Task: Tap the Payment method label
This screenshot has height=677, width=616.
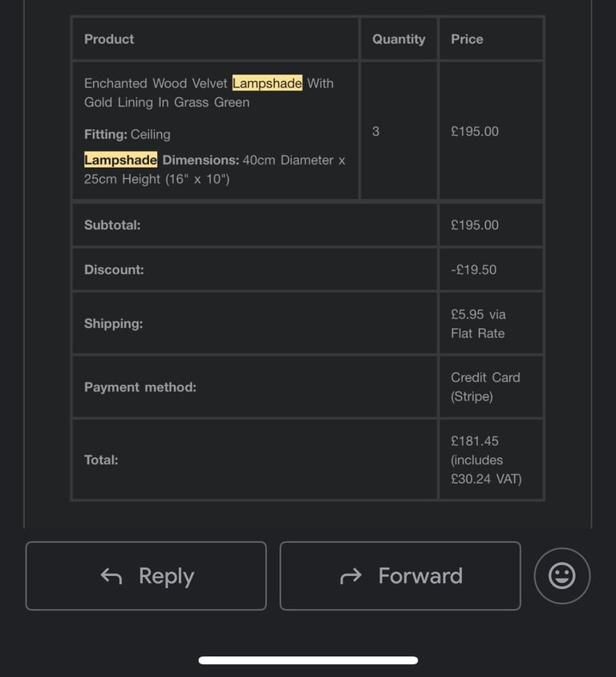Action: (x=140, y=387)
